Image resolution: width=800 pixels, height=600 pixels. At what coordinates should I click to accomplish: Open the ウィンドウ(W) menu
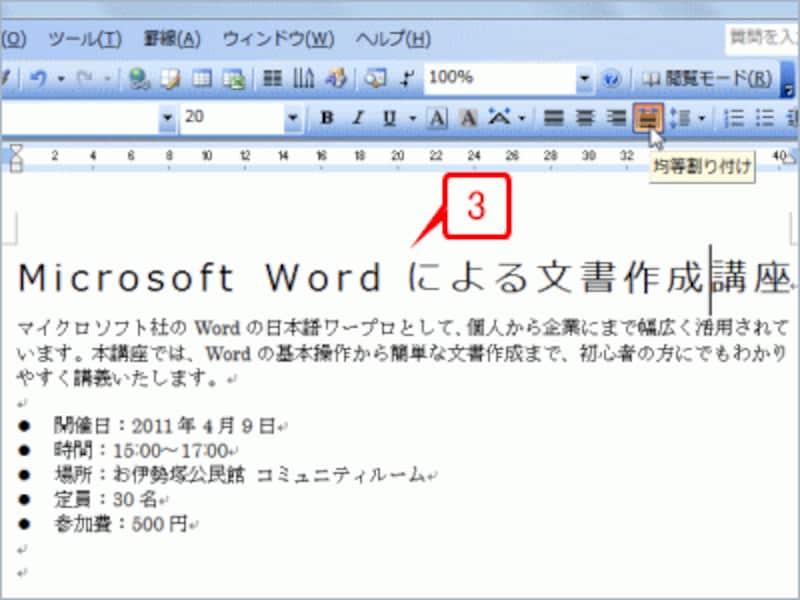278,39
